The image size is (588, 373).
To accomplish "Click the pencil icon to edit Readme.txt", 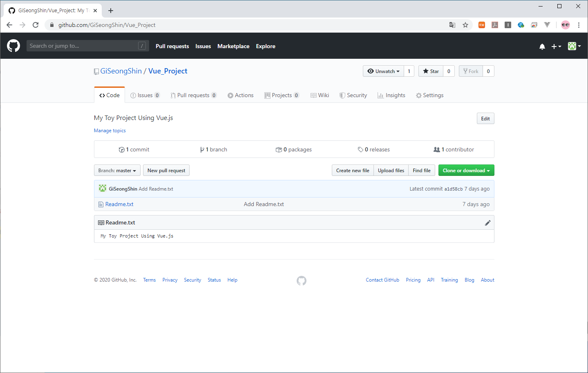I will click(x=487, y=223).
